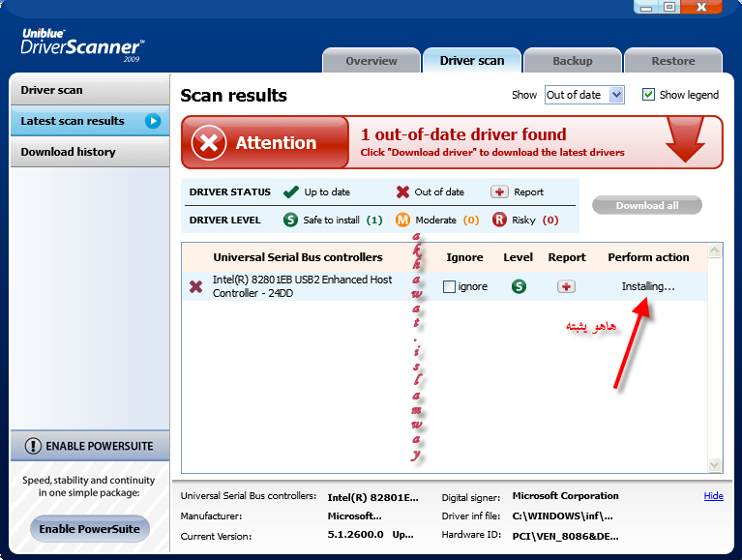Select Latest scan results in sidebar
The width and height of the screenshot is (742, 560).
[x=90, y=121]
